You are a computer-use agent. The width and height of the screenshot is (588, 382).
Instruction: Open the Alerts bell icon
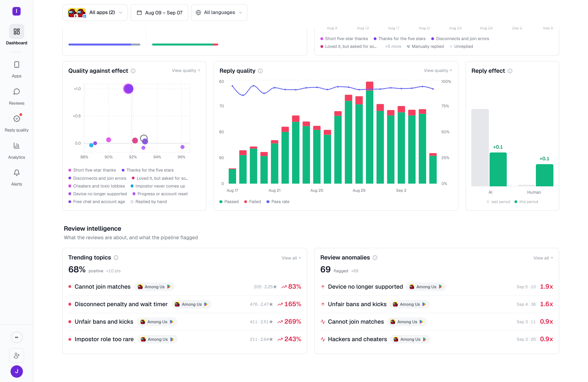17,173
